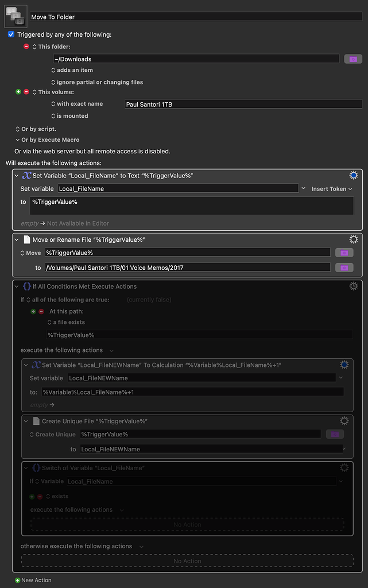Choose file for Create Unique path
This screenshot has height=588, width=368.
point(335,434)
